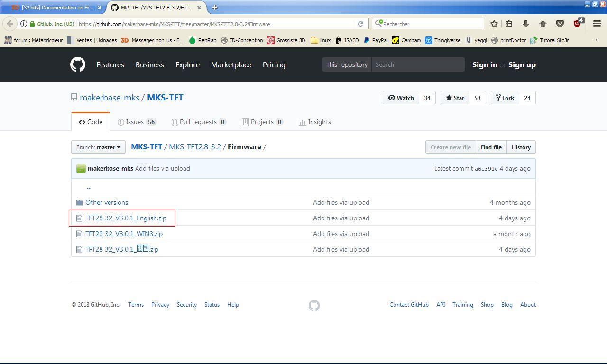Open TFT28 32_V3.0.1_WIN8.zip file
The image size is (607, 364).
(124, 234)
